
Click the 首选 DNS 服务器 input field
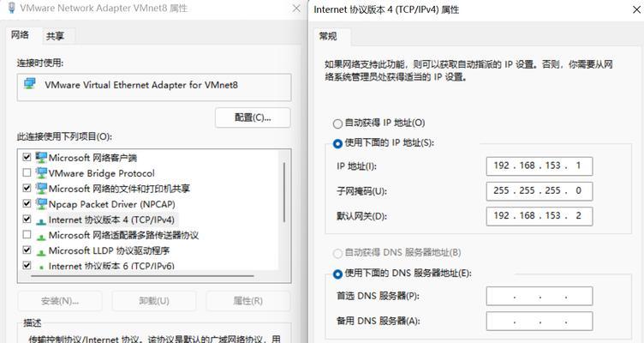pyautogui.click(x=540, y=296)
